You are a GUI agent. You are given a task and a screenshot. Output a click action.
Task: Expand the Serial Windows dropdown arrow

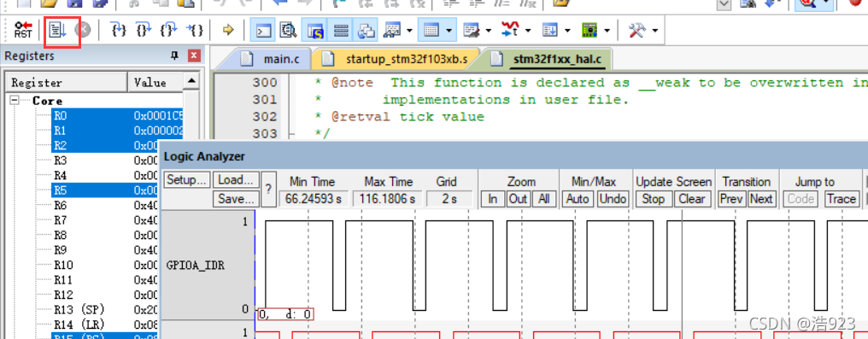489,31
